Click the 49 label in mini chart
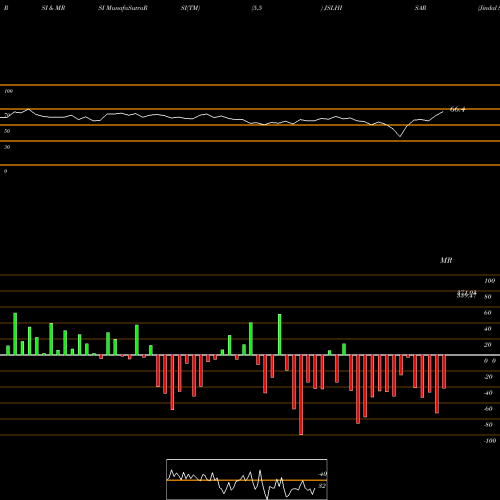Screen dimensions: 500x500 click(x=322, y=474)
